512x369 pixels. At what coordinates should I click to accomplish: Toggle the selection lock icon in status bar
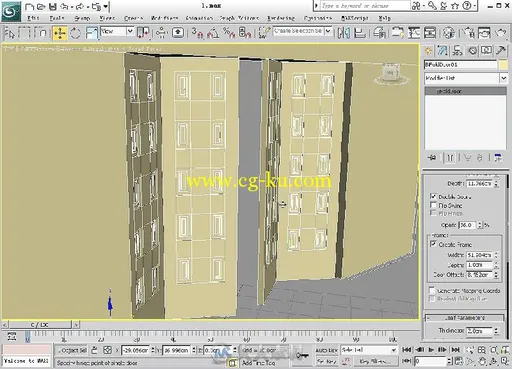click(x=94, y=350)
